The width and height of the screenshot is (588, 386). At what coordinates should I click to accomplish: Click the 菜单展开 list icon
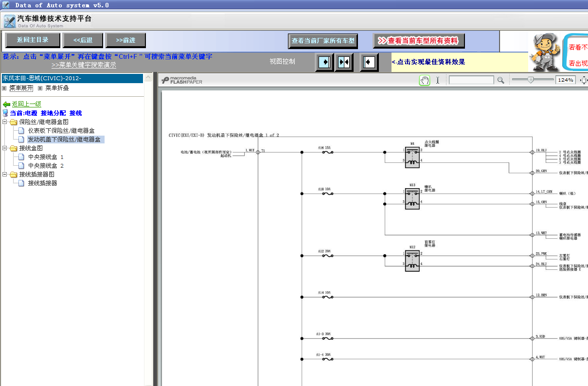[5, 88]
